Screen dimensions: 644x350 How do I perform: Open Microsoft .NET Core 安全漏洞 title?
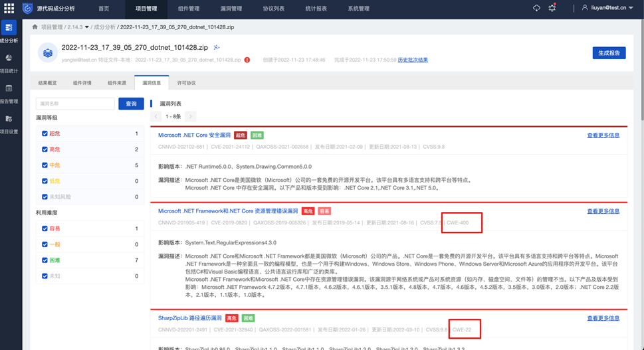pos(194,135)
